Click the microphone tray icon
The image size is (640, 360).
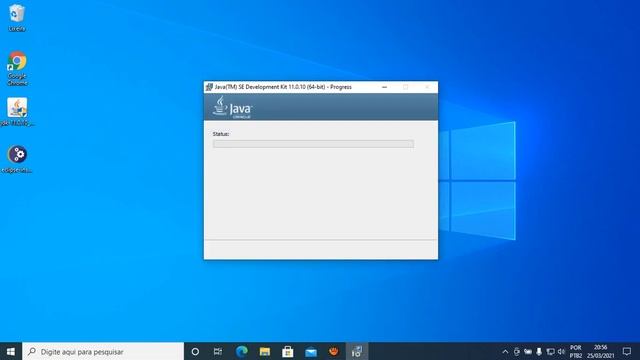point(539,351)
